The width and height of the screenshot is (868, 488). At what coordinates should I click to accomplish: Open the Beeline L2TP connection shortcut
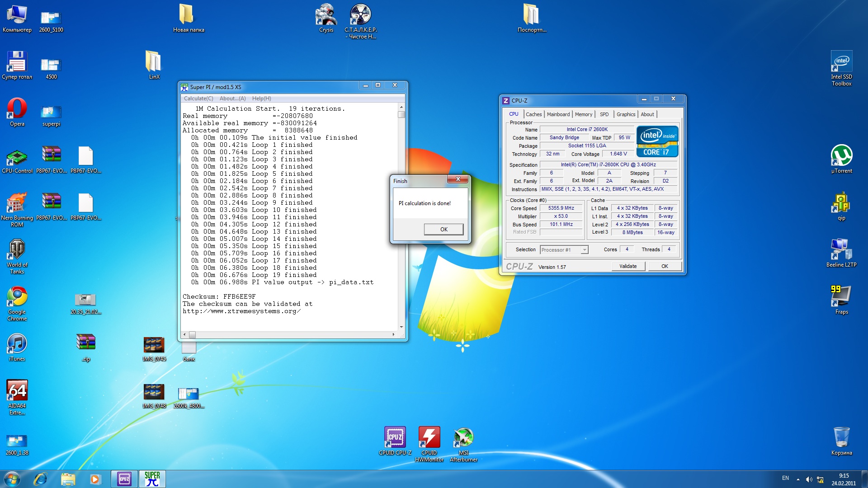[x=841, y=253]
